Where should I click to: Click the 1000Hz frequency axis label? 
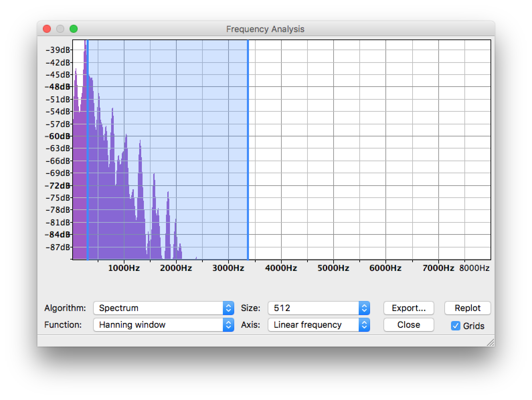tap(124, 268)
